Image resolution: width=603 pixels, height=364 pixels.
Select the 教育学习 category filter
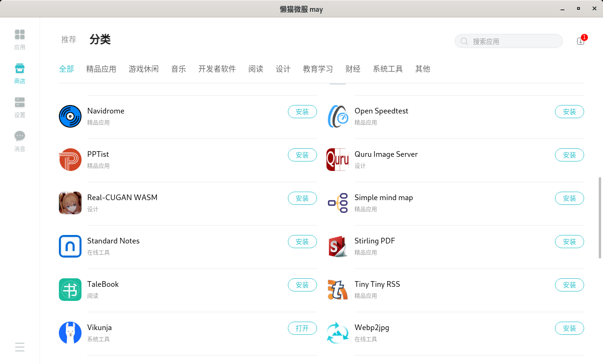[x=318, y=69]
